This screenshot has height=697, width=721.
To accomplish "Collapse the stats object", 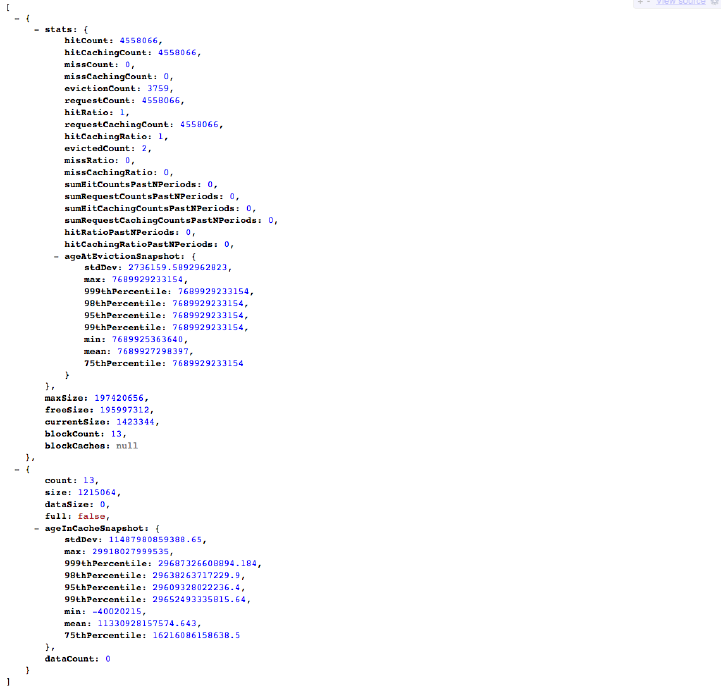I will [36, 30].
